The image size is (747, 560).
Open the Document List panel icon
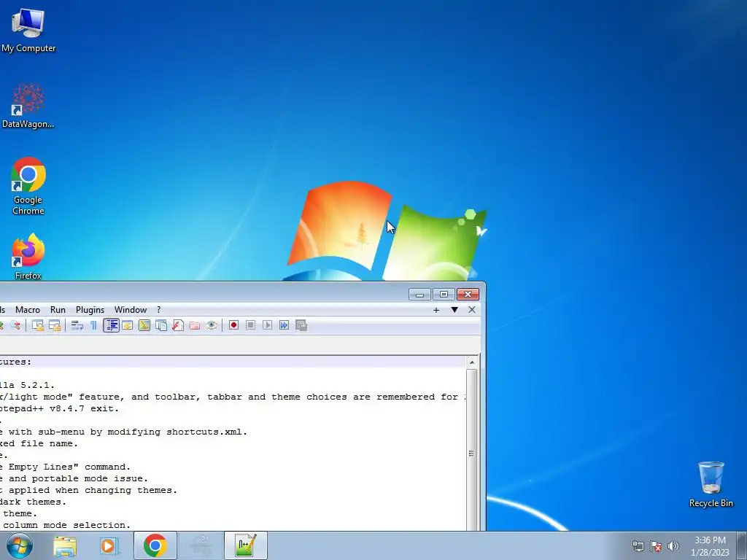click(161, 325)
